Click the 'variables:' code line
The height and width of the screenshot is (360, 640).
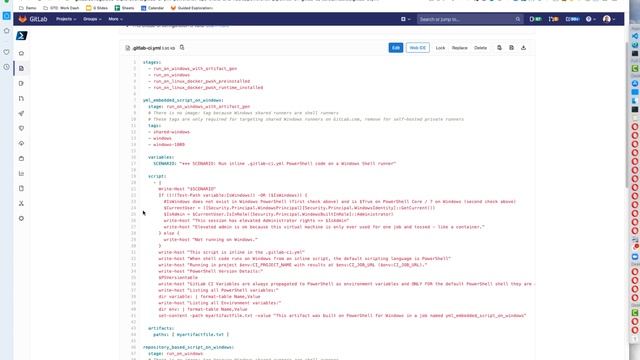[161, 158]
